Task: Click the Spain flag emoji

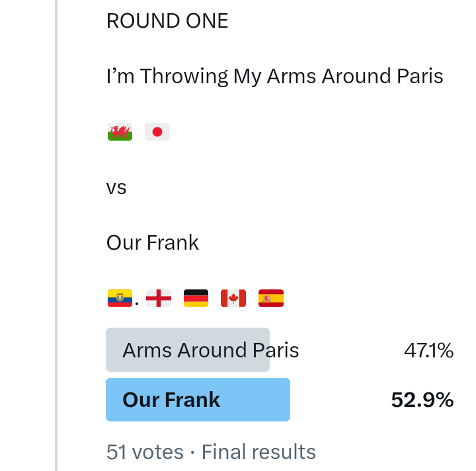Action: [x=271, y=299]
